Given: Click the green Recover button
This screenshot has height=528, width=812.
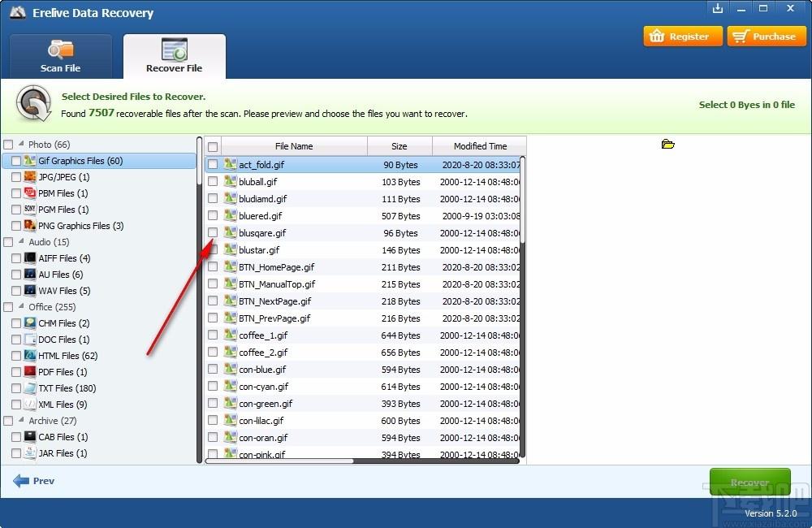Looking at the screenshot, I should pyautogui.click(x=749, y=482).
